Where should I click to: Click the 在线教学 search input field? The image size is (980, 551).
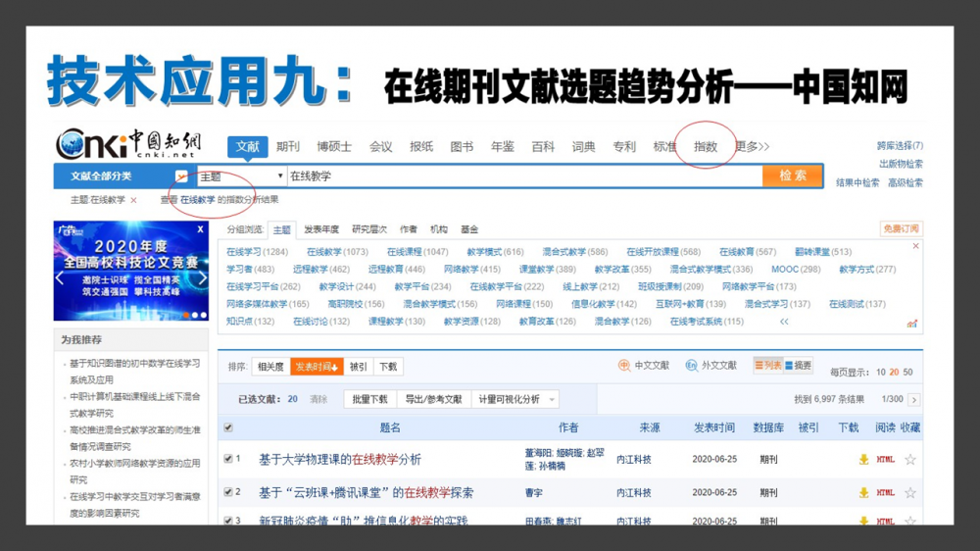coord(519,176)
